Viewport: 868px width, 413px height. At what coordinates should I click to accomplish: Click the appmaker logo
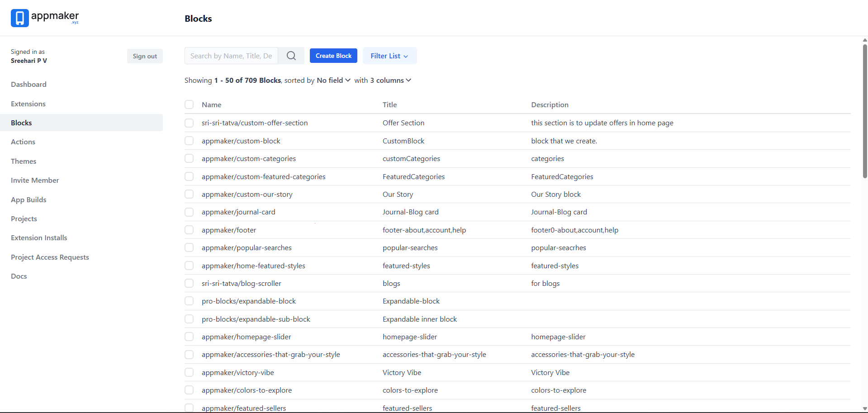[x=44, y=18]
